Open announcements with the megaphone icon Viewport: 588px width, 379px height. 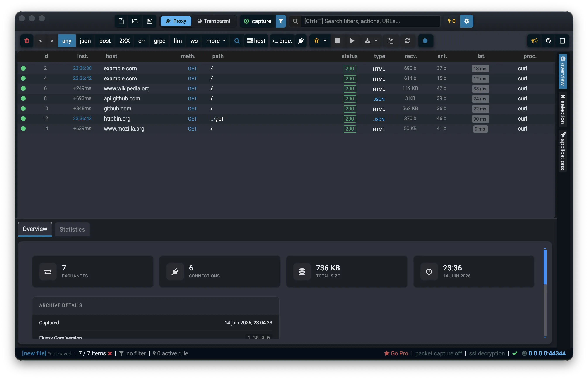point(534,41)
